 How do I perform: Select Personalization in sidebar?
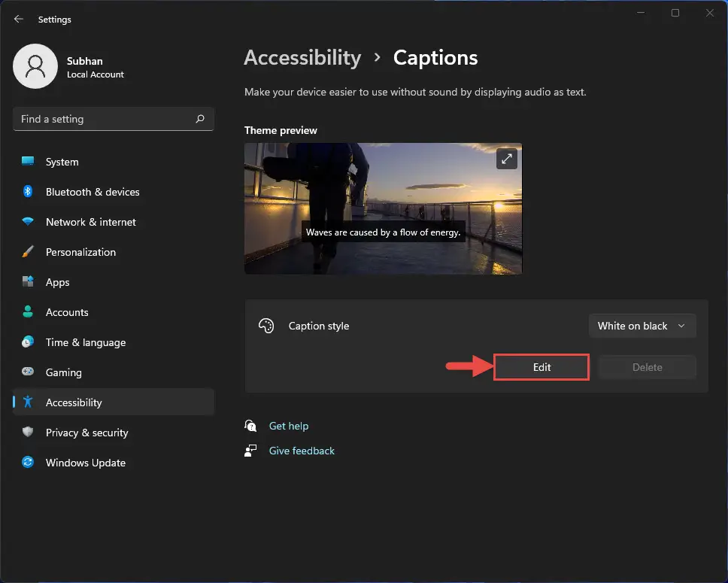114,252
